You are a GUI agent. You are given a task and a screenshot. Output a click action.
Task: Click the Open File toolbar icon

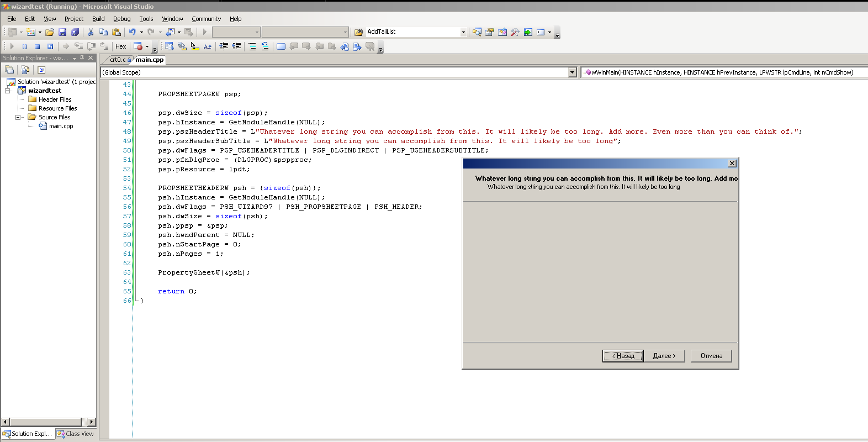coord(50,32)
